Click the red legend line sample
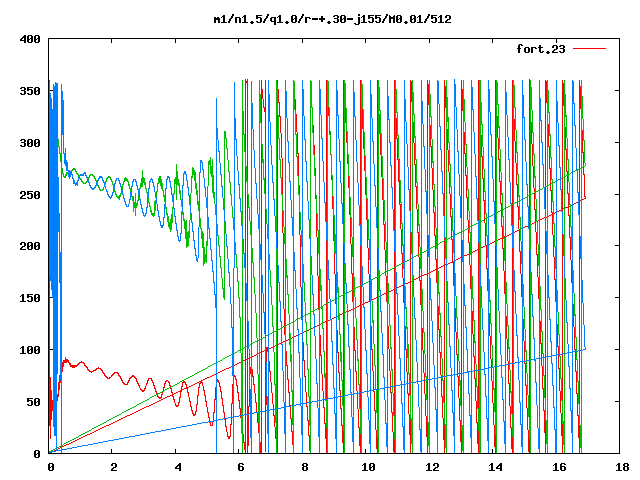The image size is (640, 480). tap(589, 49)
